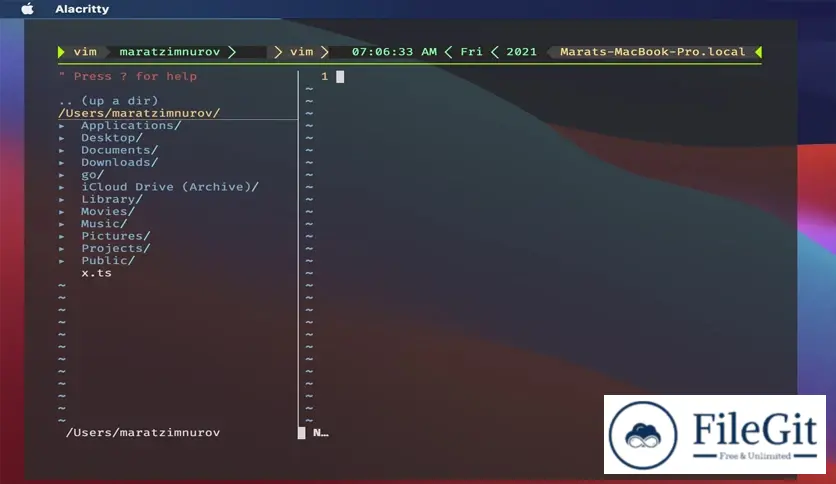836x484 pixels.
Task: Click the 'Press ? for help' hint
Action: coord(127,76)
